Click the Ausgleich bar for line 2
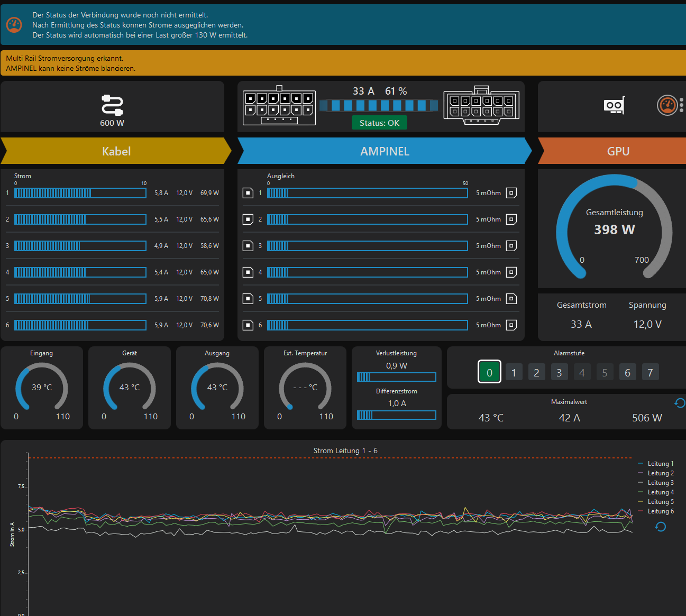The image size is (686, 616). (367, 219)
